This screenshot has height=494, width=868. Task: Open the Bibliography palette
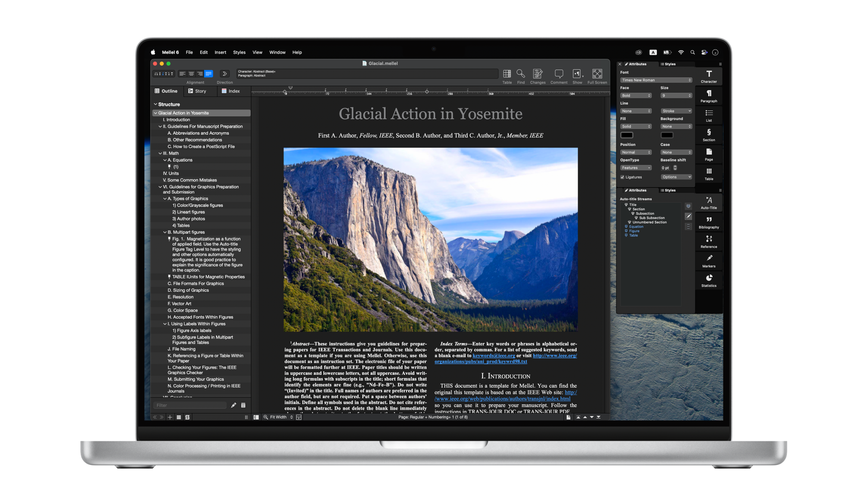709,222
